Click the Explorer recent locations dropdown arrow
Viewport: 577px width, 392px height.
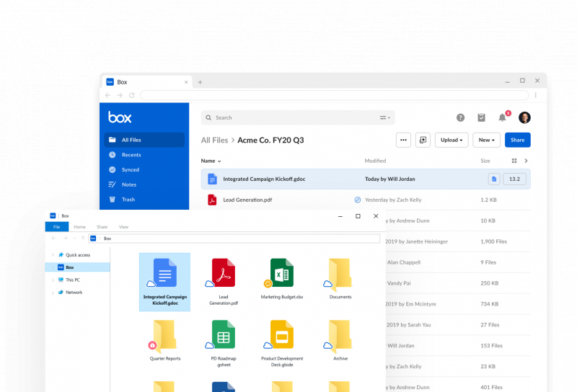click(75, 239)
